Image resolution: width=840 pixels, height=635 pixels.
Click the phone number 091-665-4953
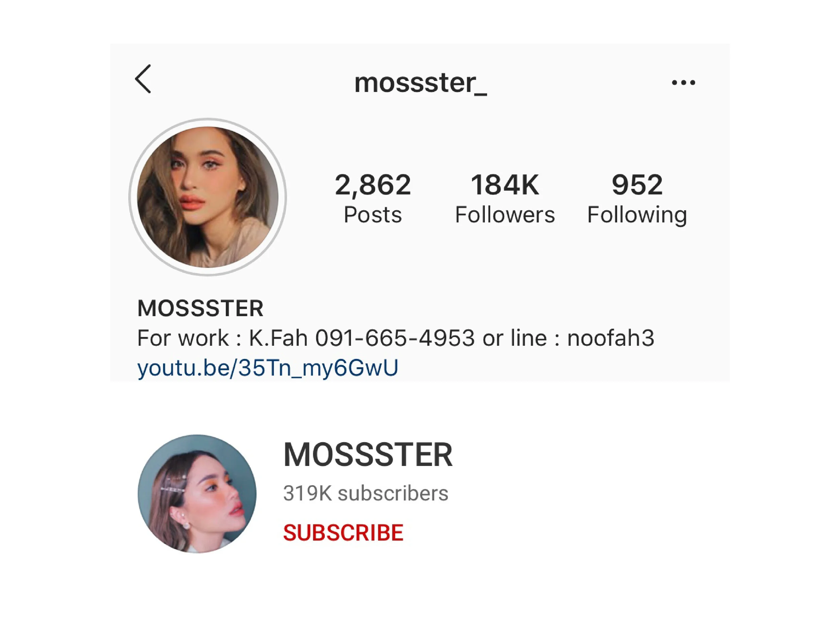[395, 338]
